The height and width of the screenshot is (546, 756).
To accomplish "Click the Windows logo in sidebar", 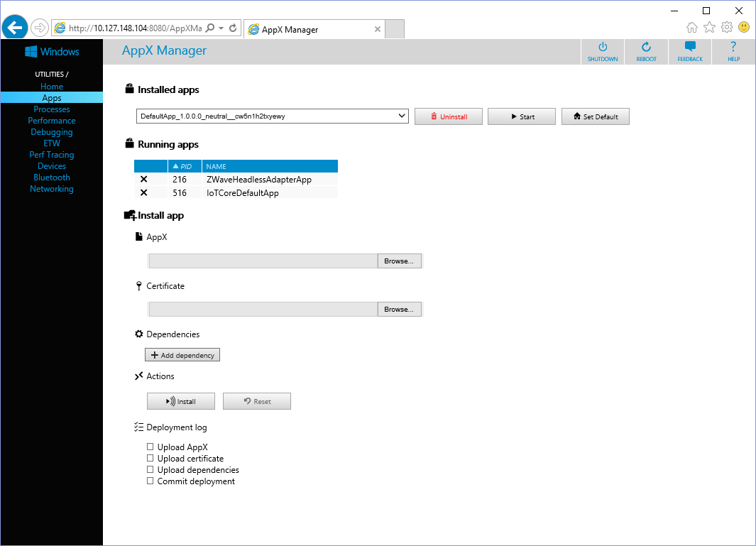I will point(31,52).
